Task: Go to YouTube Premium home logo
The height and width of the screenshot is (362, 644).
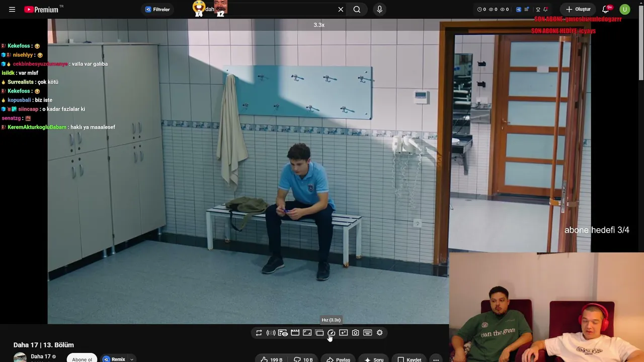Action: 41,10
